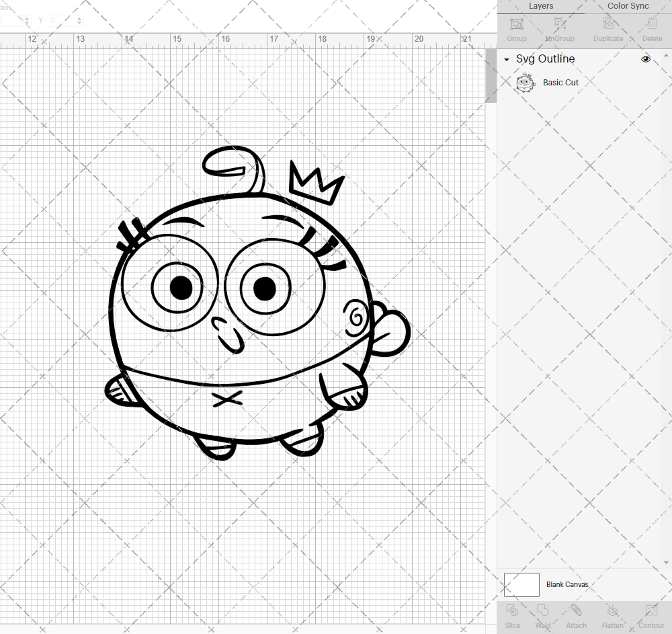Switch to the Layers tab

point(540,6)
